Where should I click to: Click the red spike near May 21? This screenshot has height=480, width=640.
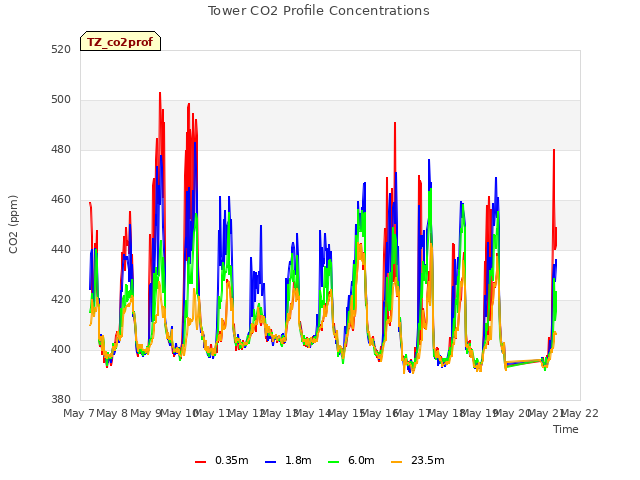(x=554, y=151)
